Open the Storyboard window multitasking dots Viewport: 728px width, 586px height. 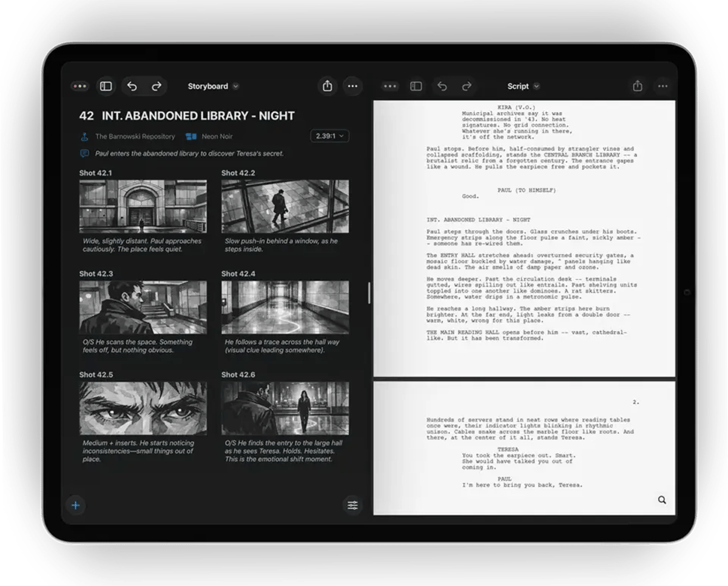click(79, 86)
